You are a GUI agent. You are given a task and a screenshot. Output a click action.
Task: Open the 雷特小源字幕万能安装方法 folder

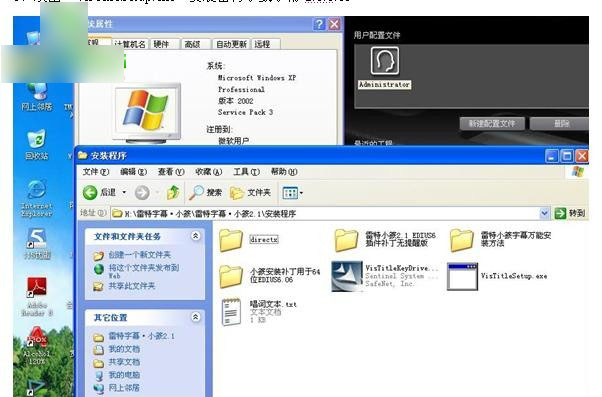tap(461, 240)
